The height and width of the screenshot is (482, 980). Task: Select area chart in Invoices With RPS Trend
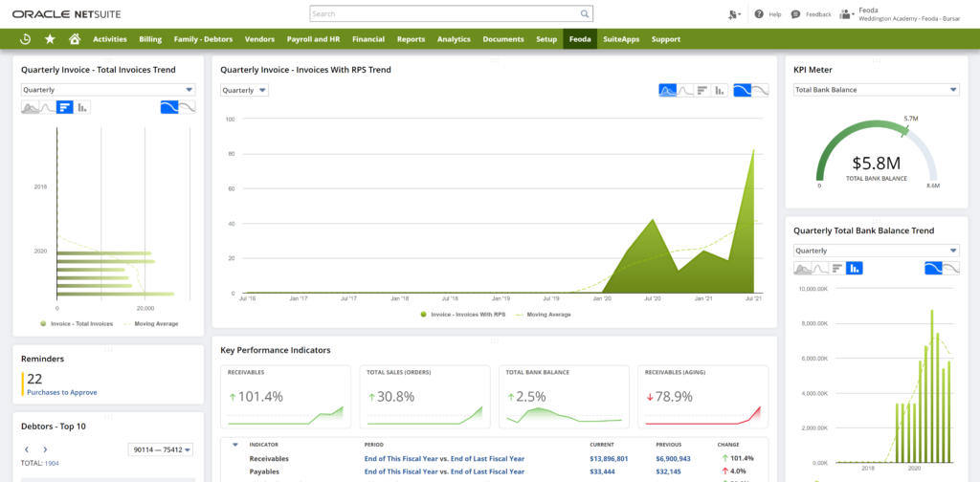[x=667, y=91]
